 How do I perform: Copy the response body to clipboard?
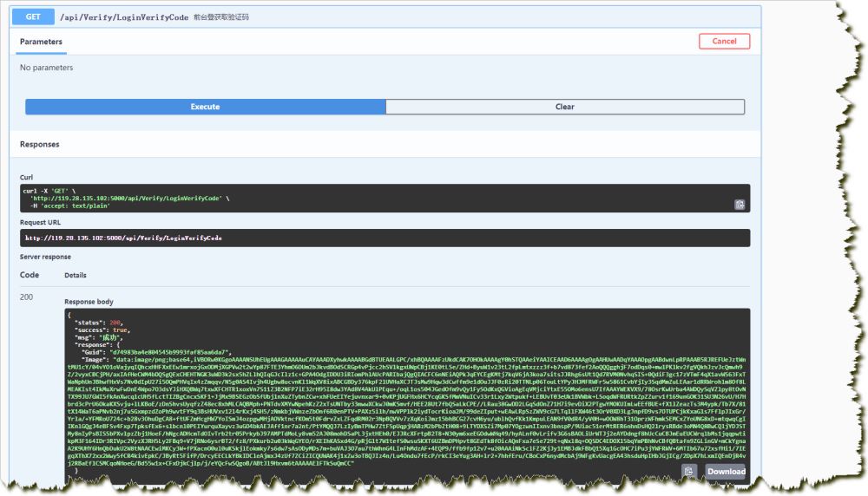pos(688,471)
